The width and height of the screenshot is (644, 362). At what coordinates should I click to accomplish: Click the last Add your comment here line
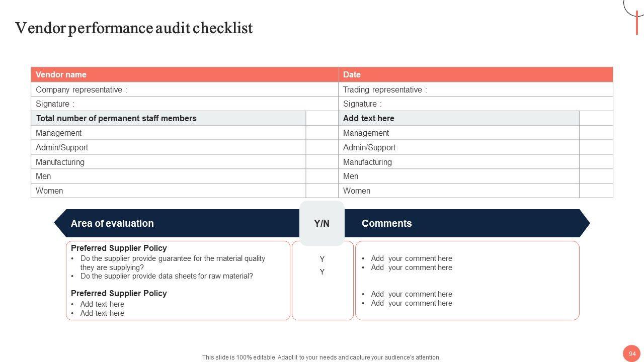click(x=412, y=303)
